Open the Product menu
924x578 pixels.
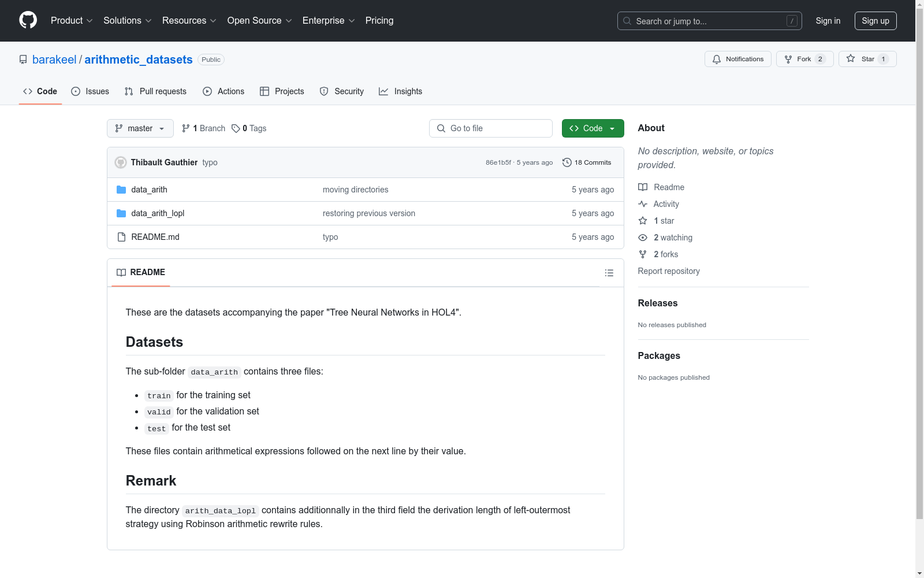coord(72,21)
